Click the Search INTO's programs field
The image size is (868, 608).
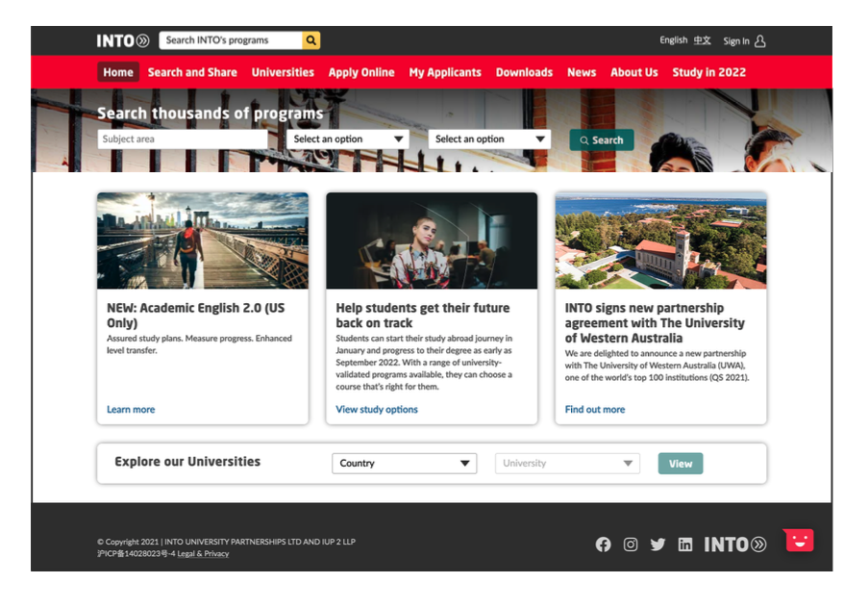click(231, 39)
